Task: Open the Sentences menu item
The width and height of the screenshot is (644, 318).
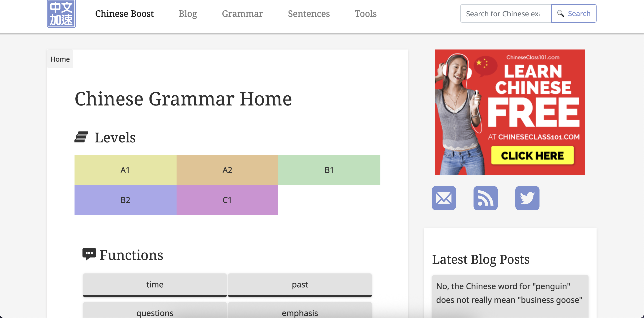Action: click(309, 13)
